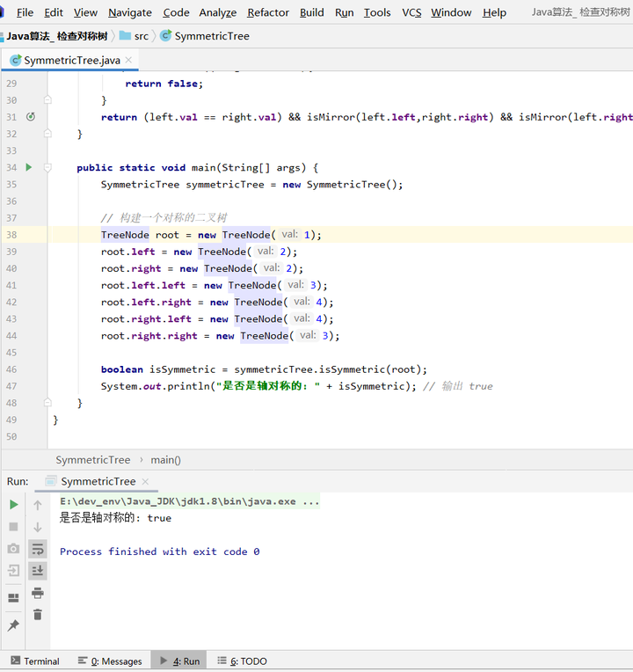This screenshot has height=672, width=633.
Task: Open the Refactor menu
Action: pos(268,12)
